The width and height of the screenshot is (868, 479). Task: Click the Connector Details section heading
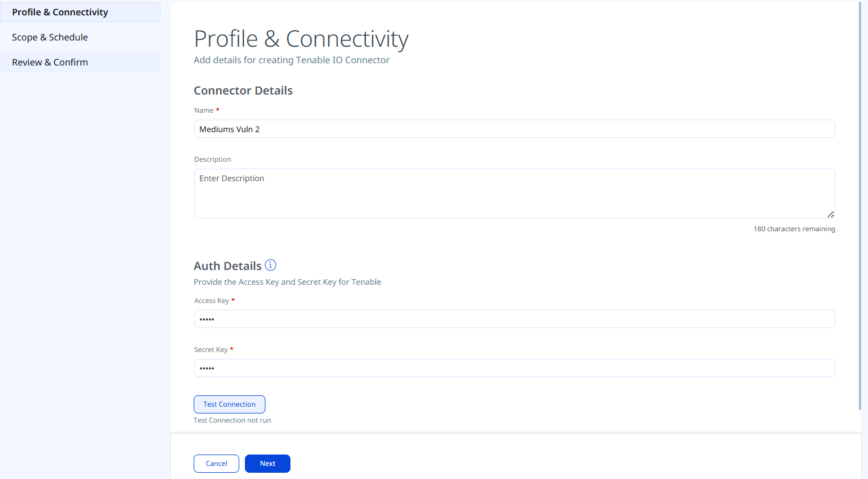[243, 91]
